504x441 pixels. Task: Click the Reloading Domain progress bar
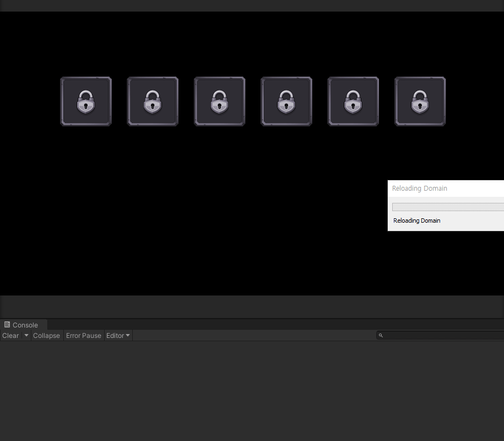(x=448, y=207)
